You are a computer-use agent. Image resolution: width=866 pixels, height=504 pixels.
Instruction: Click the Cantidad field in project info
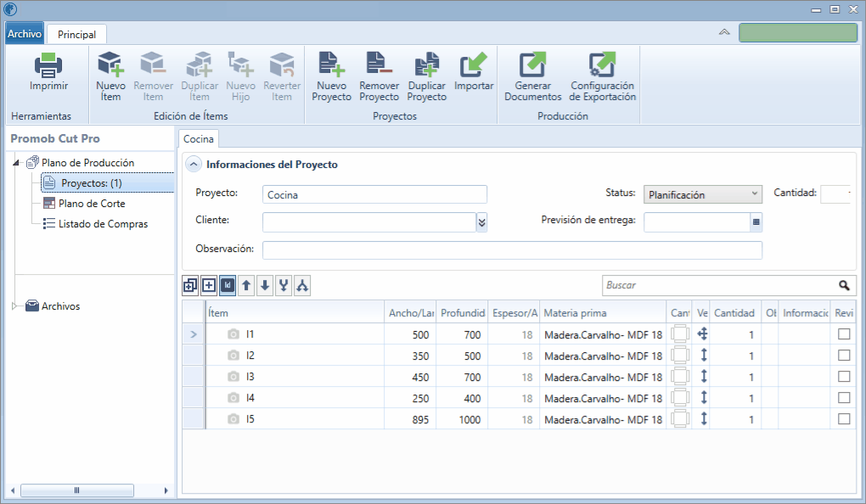tap(835, 194)
